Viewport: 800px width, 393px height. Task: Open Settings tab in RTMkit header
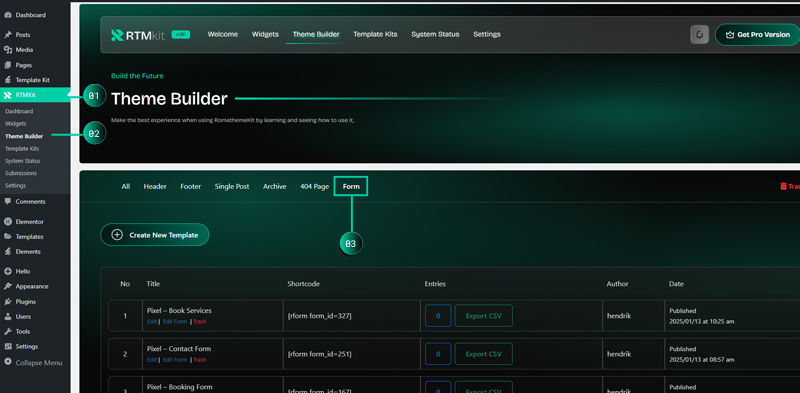click(x=487, y=34)
